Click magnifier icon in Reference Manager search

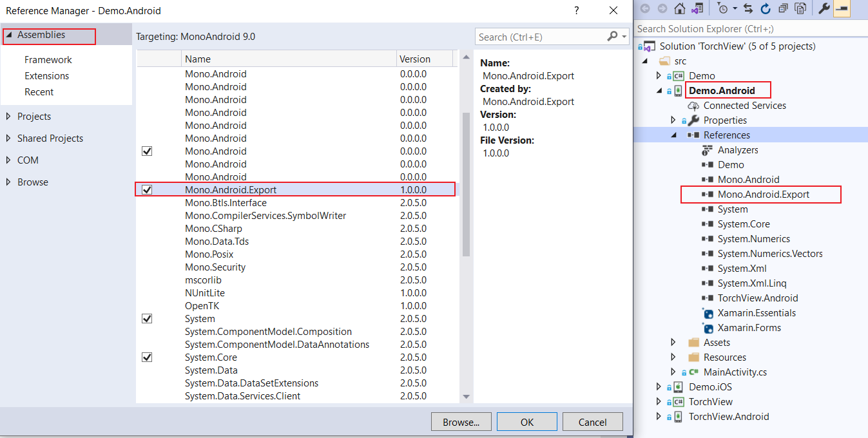[x=612, y=36]
